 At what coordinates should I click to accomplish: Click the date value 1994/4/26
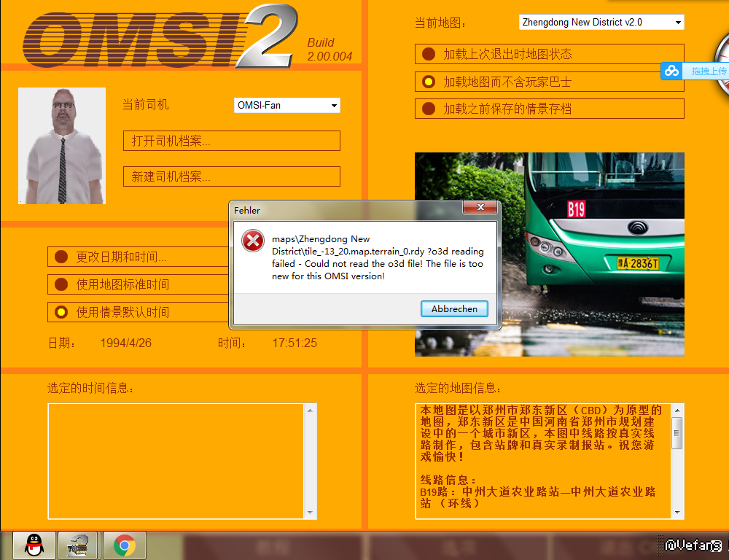point(126,343)
